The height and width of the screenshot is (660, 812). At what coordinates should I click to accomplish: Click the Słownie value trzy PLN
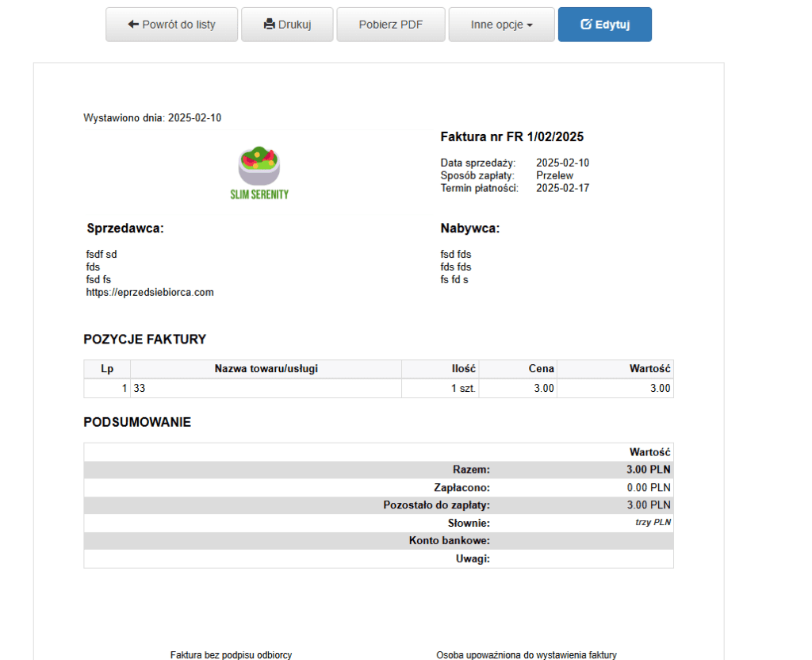tap(653, 523)
